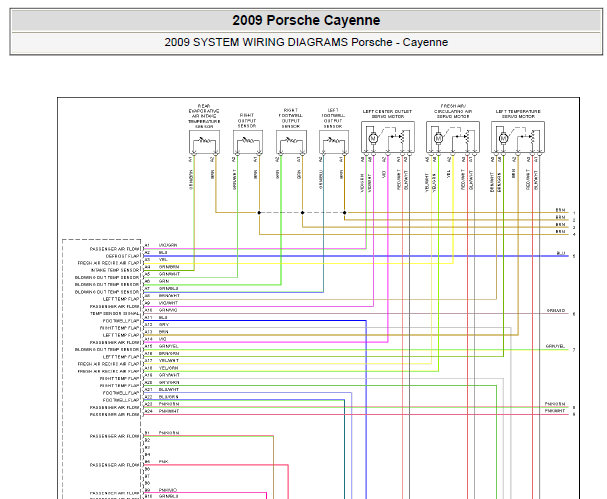607x499 pixels.
Task: Click the 'GRY' wire label at pin A12
Action: pyautogui.click(x=164, y=325)
